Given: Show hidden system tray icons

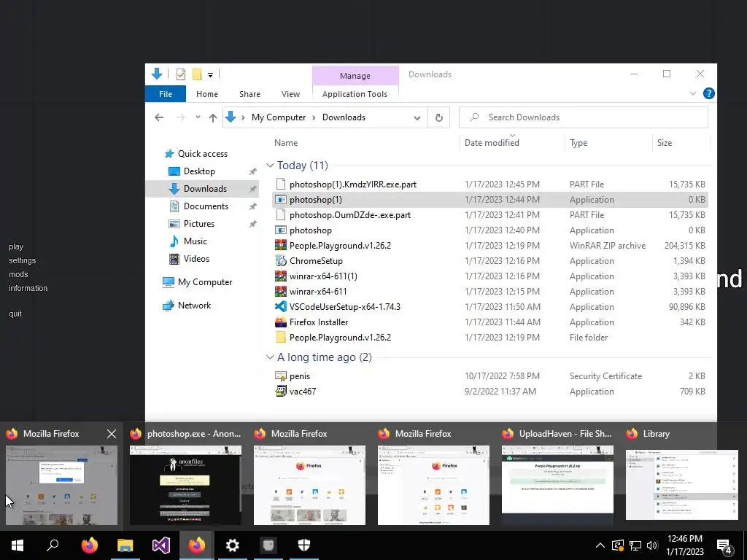Looking at the screenshot, I should point(600,545).
